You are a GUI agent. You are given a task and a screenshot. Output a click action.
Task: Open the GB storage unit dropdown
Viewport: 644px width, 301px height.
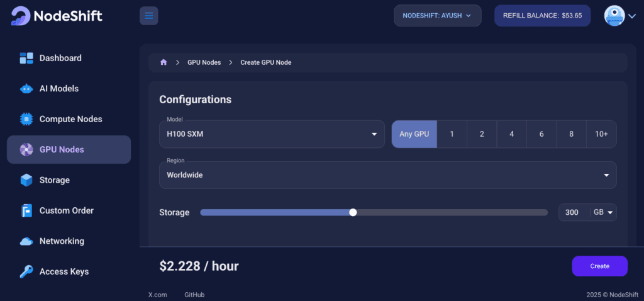click(x=603, y=212)
